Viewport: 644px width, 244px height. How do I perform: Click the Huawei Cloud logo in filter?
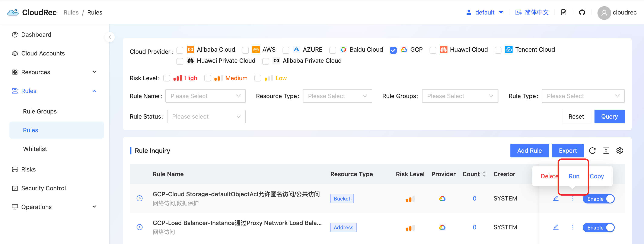coord(443,49)
